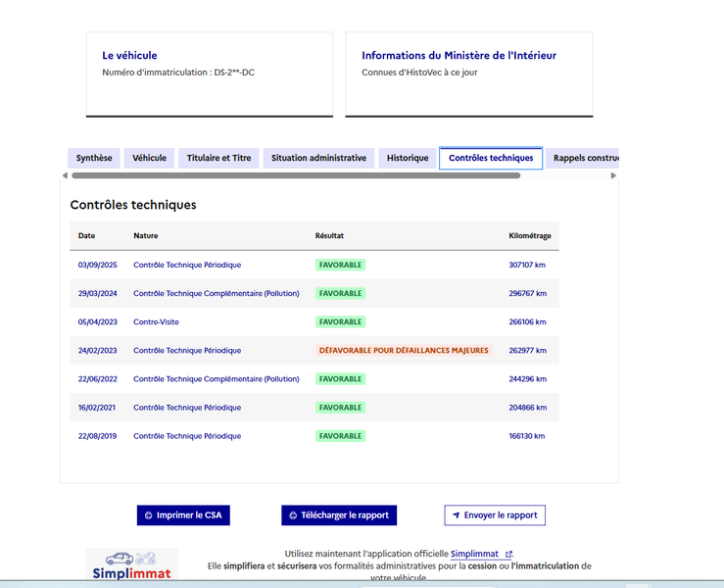Image resolution: width=724 pixels, height=588 pixels.
Task: Click the Contre-Visite nature cell
Action: [156, 322]
